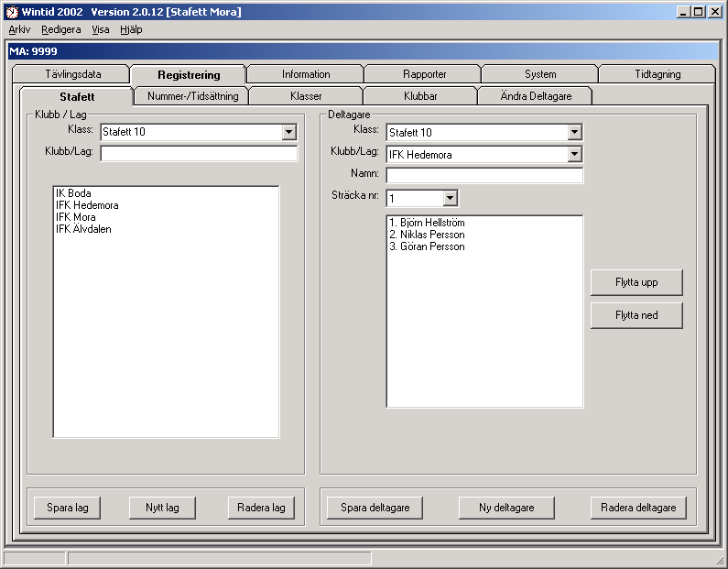Open the Arkiv menu

pyautogui.click(x=19, y=29)
